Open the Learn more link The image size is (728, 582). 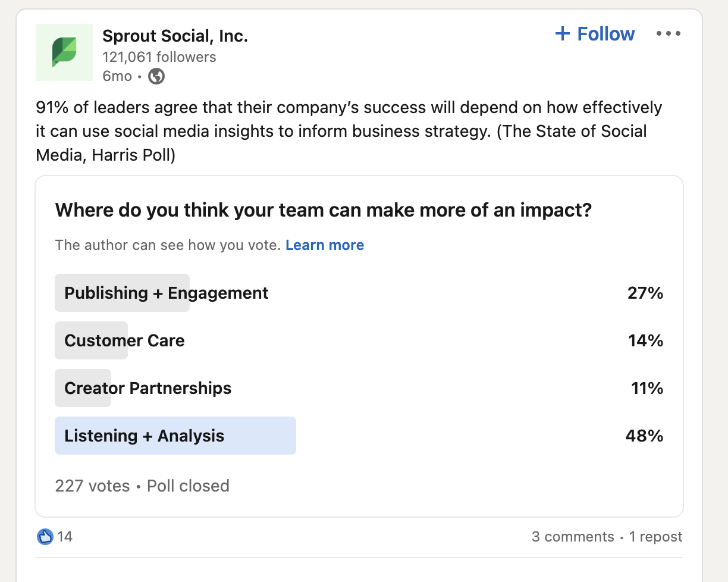click(325, 245)
